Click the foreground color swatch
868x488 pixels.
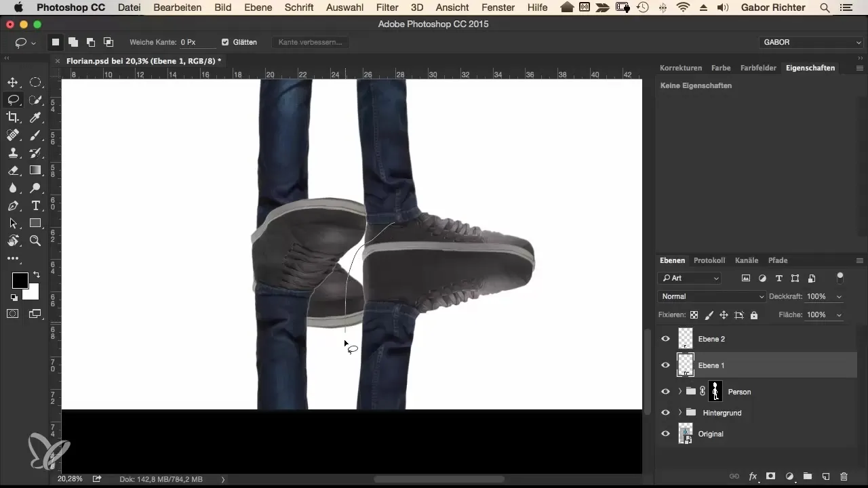[x=20, y=280]
